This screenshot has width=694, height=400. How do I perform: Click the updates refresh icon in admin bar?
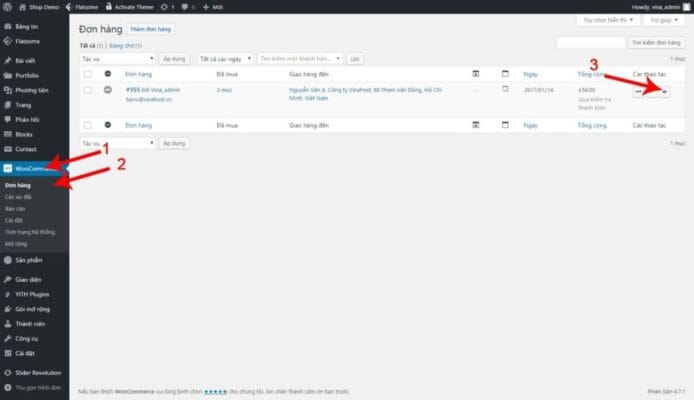click(164, 7)
